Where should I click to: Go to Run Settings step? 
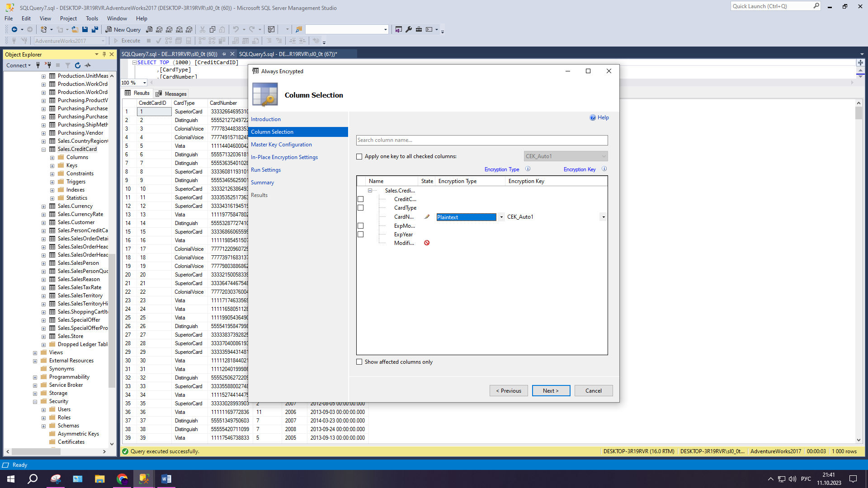point(266,170)
